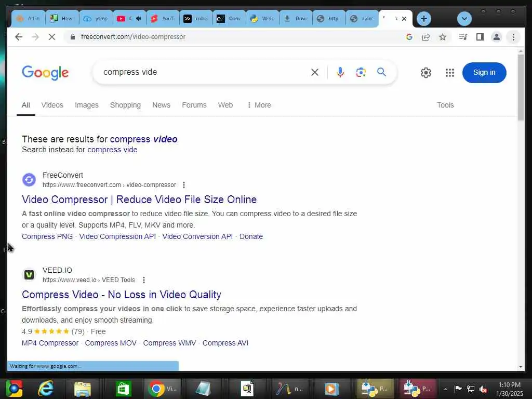Expand the More filters dropdown

pos(259,105)
